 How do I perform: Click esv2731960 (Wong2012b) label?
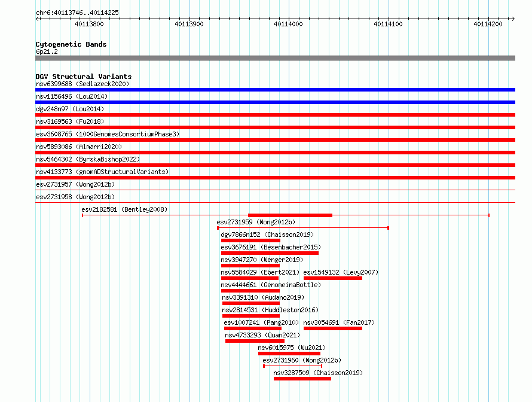pyautogui.click(x=302, y=360)
